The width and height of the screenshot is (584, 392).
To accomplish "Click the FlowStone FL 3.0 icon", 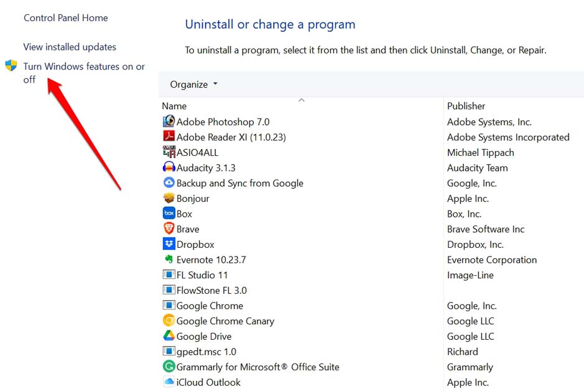I will point(169,289).
